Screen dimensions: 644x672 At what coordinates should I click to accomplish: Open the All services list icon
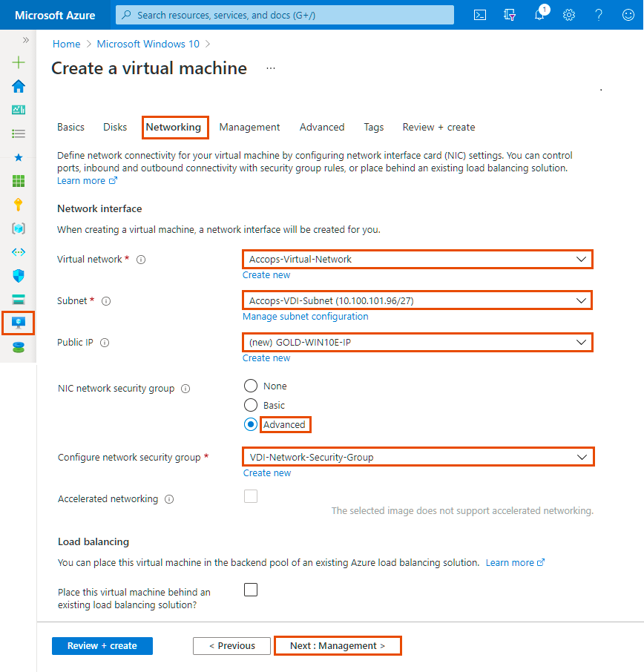tap(19, 134)
